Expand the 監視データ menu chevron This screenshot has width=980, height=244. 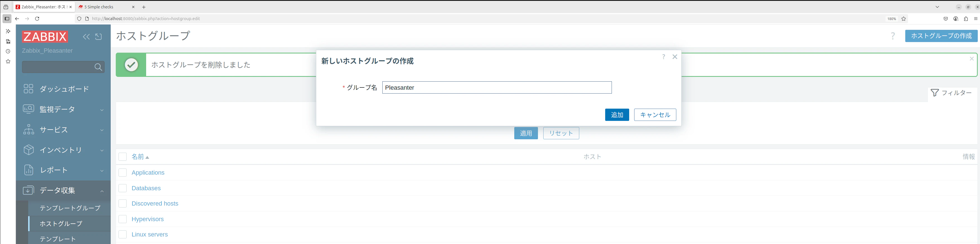pos(102,110)
